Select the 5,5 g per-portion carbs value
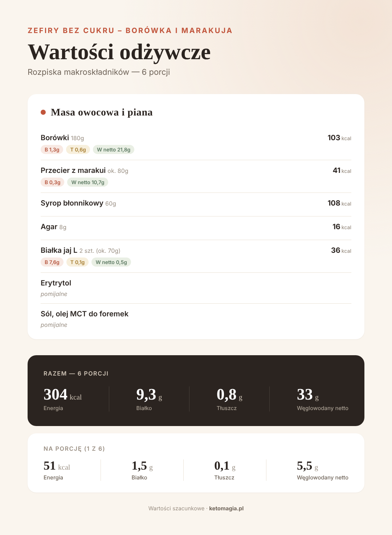The image size is (392, 535). point(307,466)
